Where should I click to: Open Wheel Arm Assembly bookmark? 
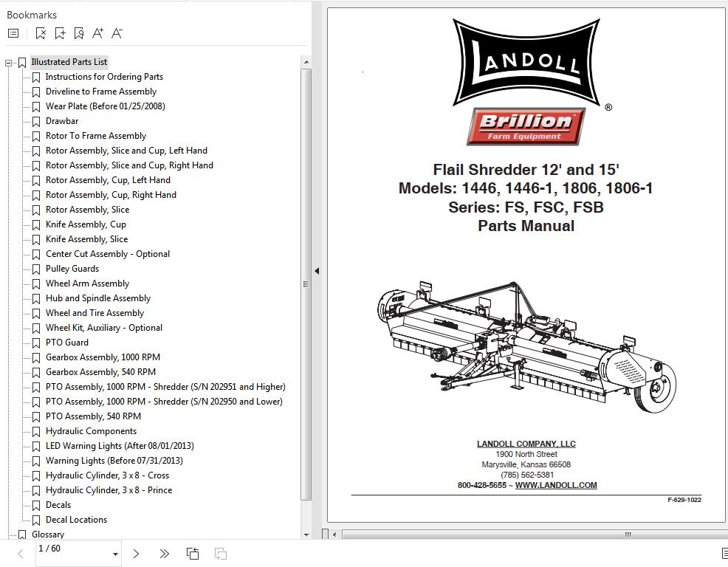[87, 283]
